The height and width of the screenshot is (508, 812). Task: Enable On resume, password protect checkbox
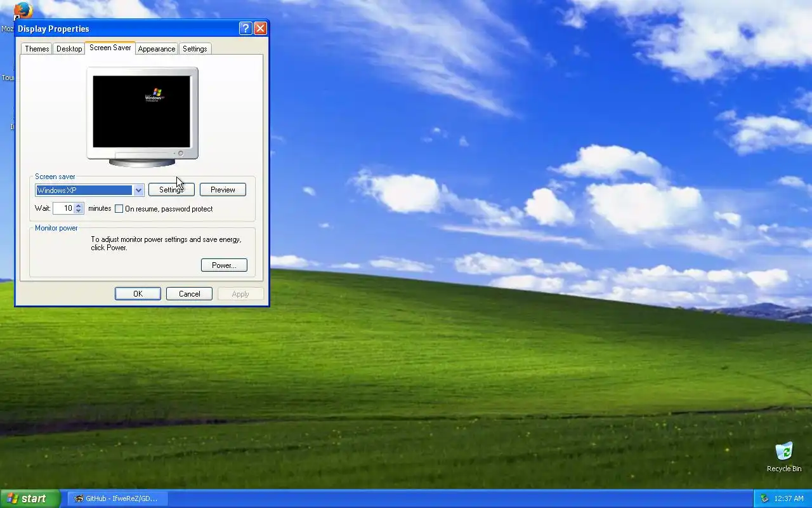(119, 208)
